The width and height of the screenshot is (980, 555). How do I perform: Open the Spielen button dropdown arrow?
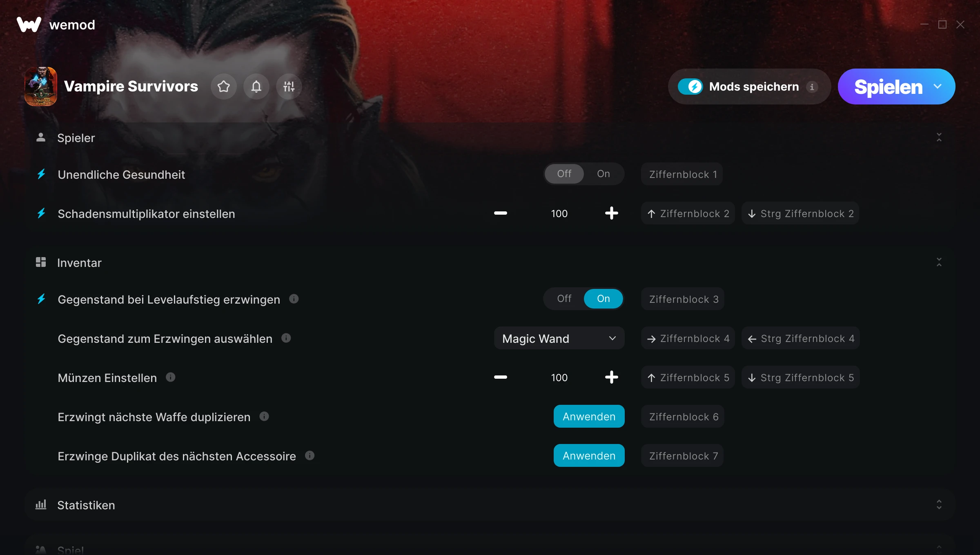coord(938,87)
